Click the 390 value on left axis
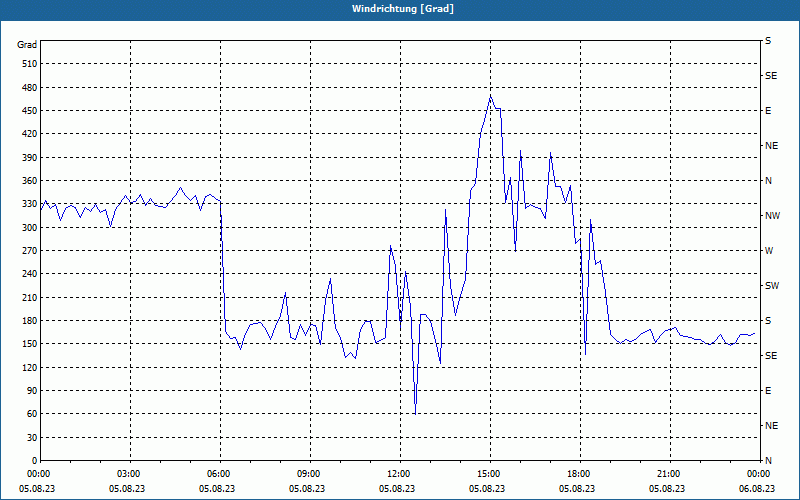 pos(30,158)
